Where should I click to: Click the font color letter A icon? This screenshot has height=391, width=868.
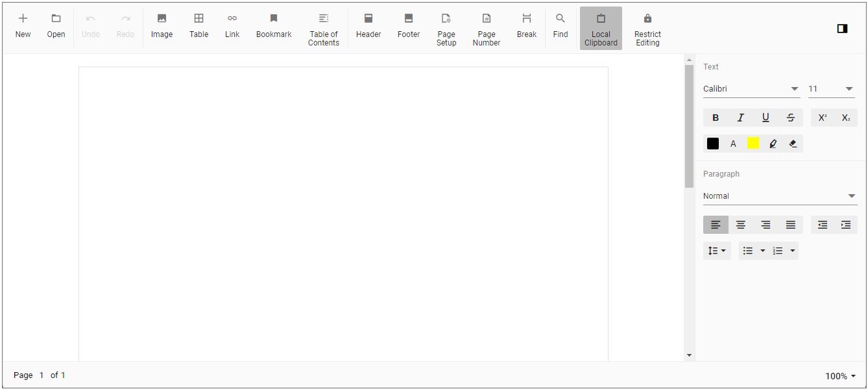(x=734, y=144)
